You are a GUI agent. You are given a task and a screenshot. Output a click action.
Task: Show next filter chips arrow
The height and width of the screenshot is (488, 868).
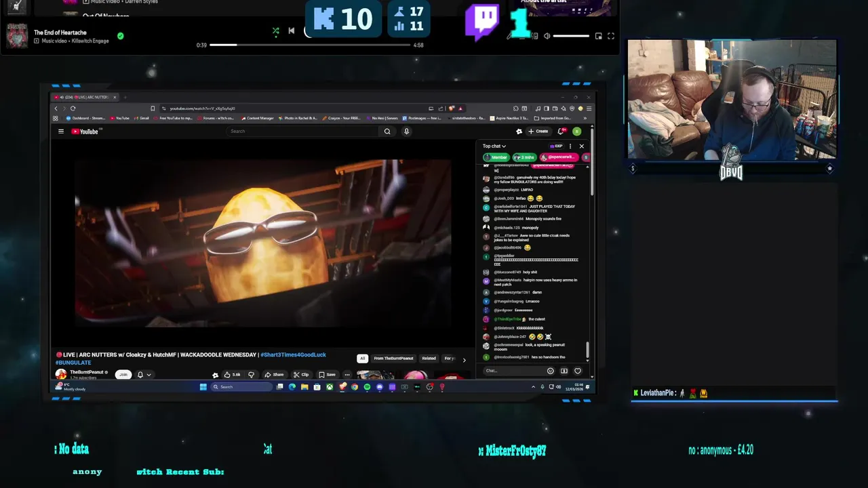pos(464,359)
